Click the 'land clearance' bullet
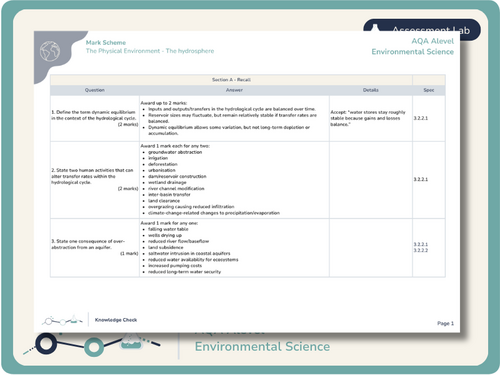The image size is (500, 375). [x=164, y=201]
